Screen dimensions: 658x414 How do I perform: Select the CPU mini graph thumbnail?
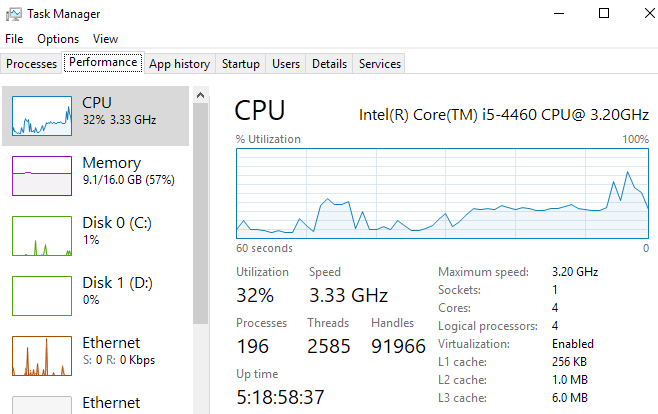[41, 116]
